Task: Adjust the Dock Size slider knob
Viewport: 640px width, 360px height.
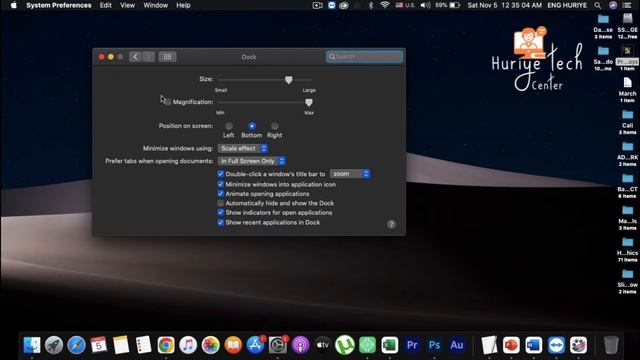Action: [x=289, y=80]
